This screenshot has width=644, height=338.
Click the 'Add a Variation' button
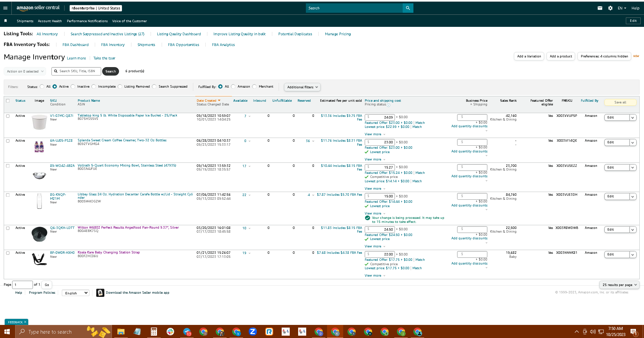click(x=529, y=56)
